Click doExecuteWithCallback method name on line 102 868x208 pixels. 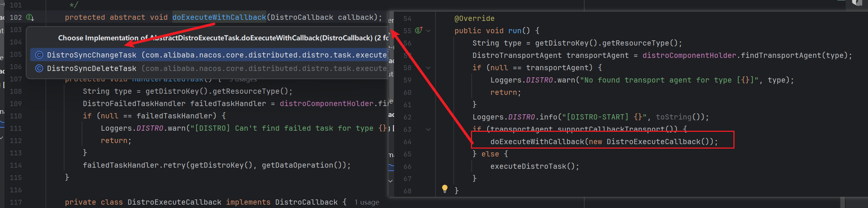pyautogui.click(x=219, y=18)
